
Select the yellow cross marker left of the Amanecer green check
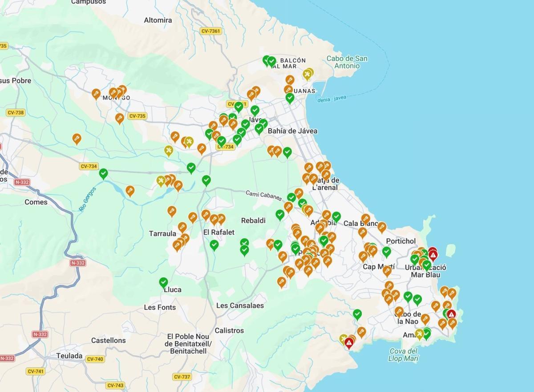pos(419,334)
